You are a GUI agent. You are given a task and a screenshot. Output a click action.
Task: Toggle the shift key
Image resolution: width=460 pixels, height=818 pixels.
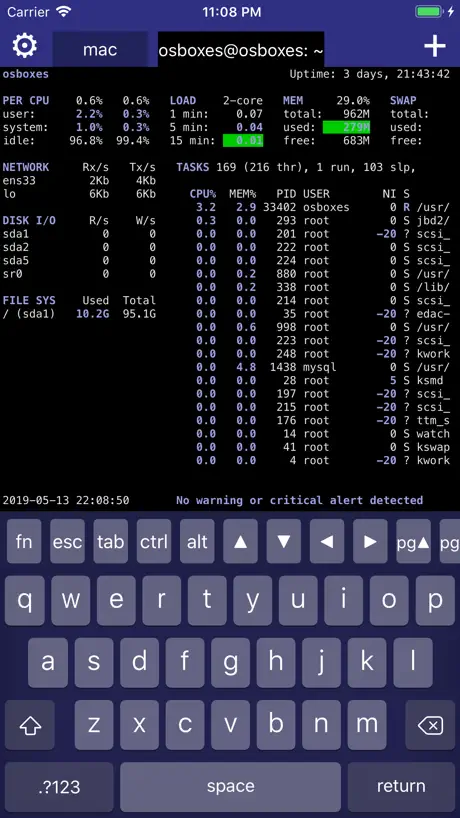pyautogui.click(x=30, y=725)
